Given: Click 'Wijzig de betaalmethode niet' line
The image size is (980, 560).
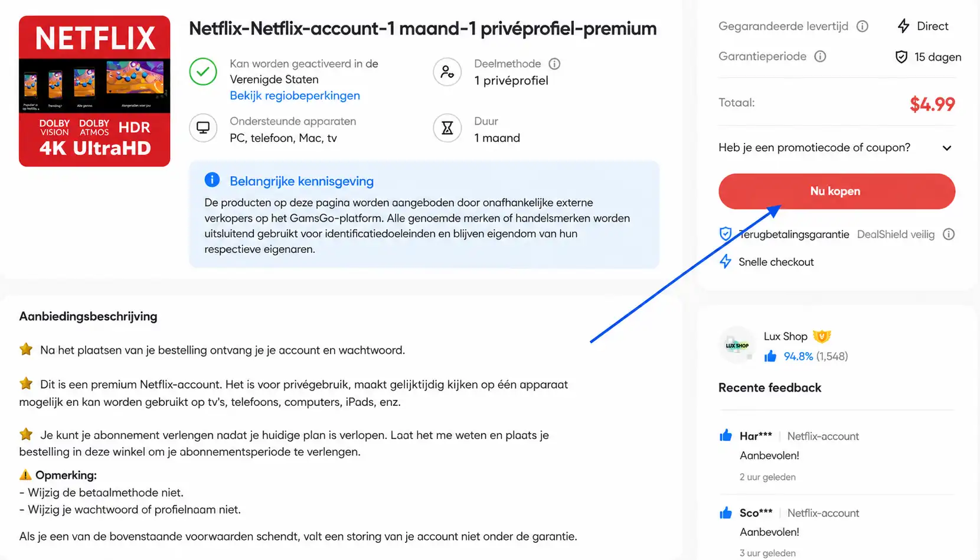Looking at the screenshot, I should click(102, 492).
